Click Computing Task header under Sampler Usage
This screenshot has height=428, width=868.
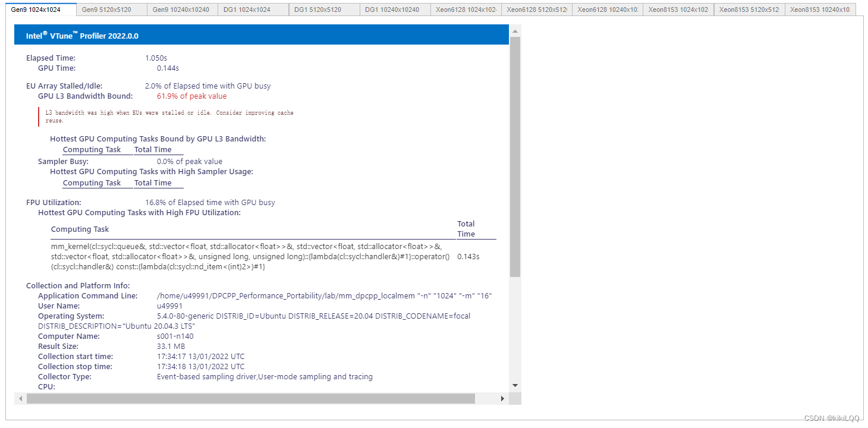tap(92, 183)
